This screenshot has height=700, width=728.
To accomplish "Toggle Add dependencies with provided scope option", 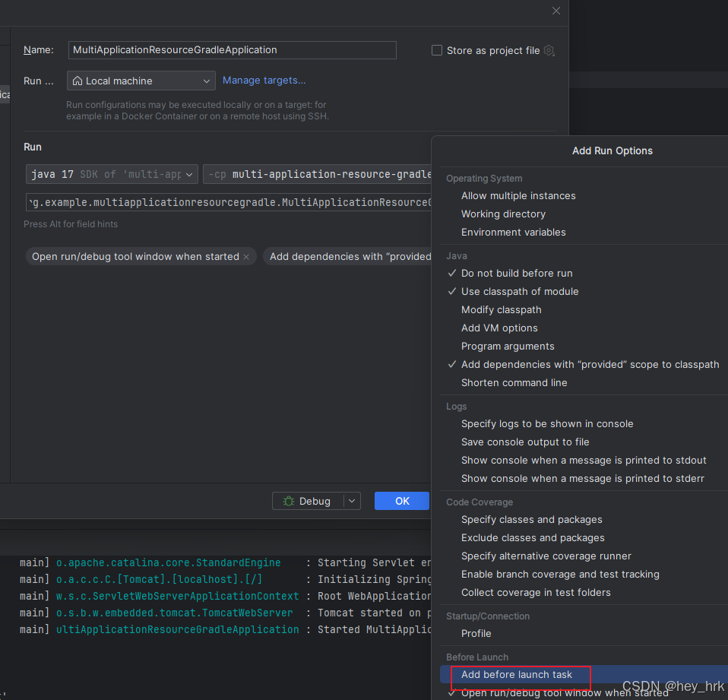I will 590,365.
